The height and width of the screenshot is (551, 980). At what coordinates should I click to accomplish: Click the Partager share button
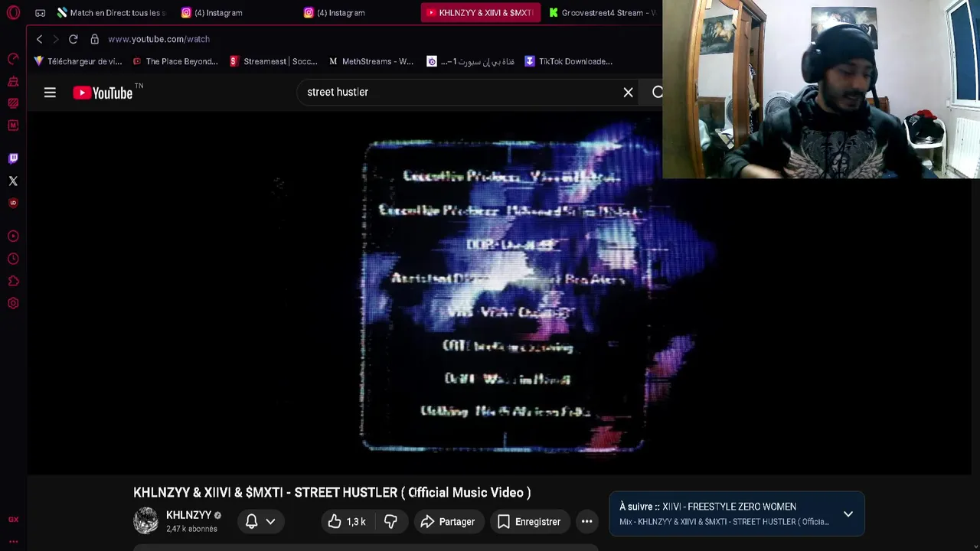click(449, 522)
